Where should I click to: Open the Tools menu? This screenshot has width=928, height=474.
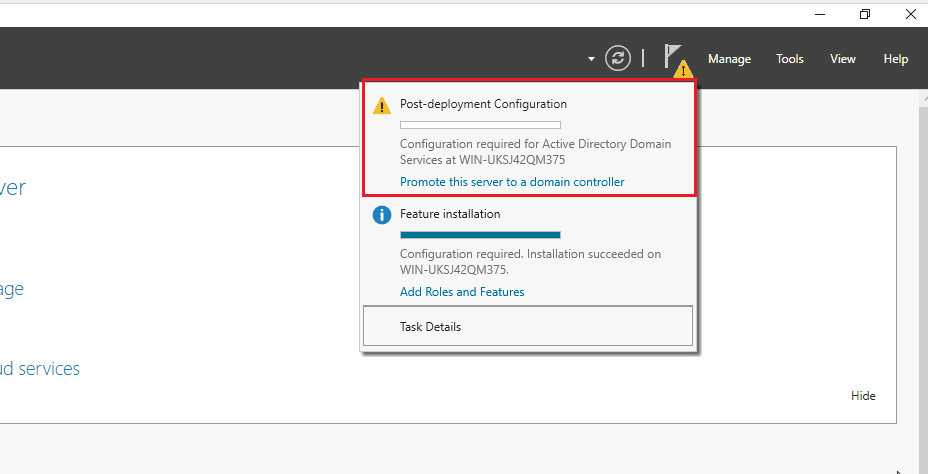[790, 59]
